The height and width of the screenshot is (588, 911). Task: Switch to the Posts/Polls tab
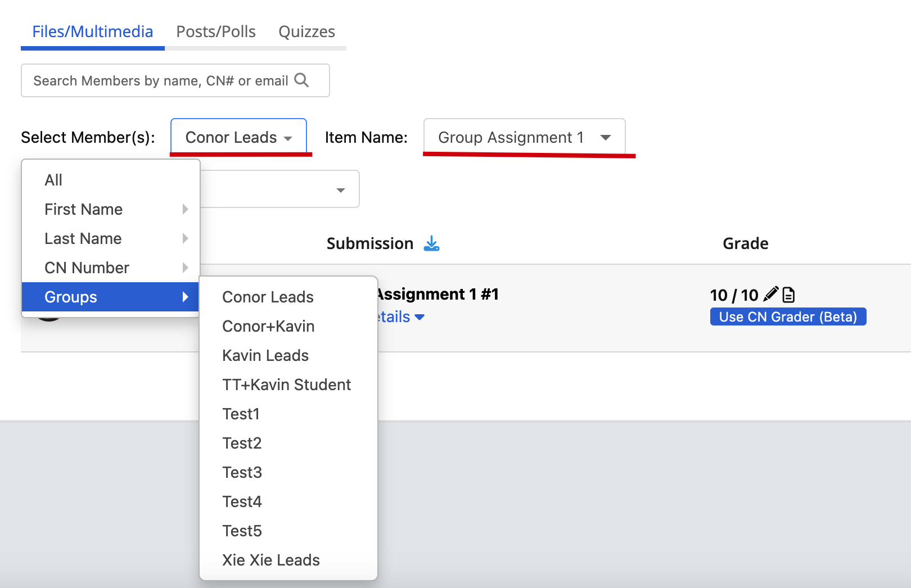point(216,32)
